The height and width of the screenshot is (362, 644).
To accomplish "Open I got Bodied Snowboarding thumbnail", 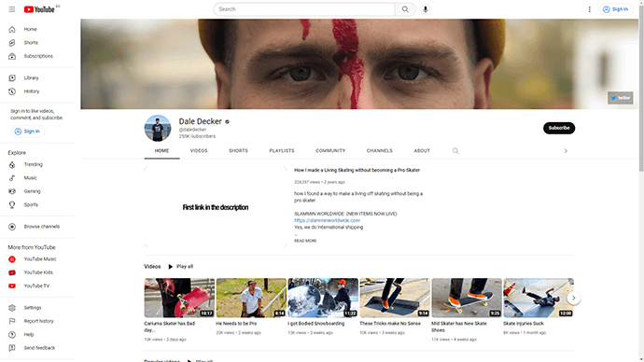I will tap(323, 298).
